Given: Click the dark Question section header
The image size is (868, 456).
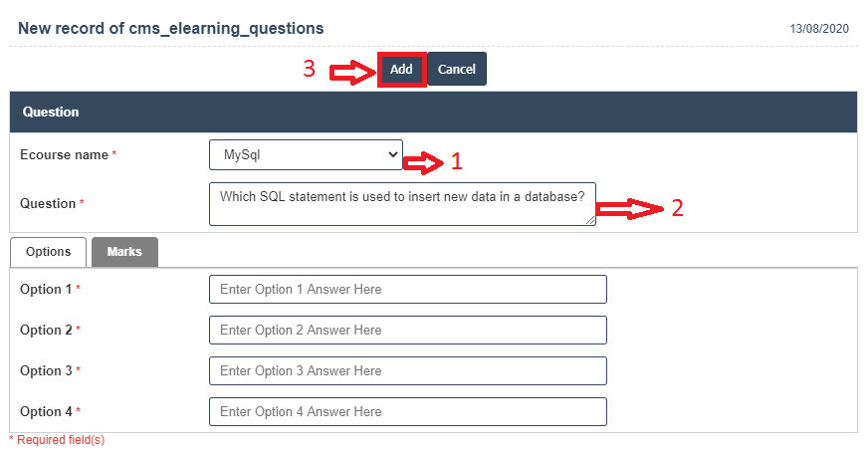Looking at the screenshot, I should [x=433, y=113].
